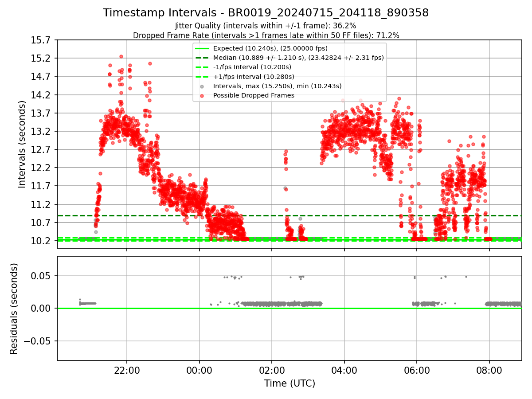The width and height of the screenshot is (532, 399).
Task: Click the 'Residuals (seconds)' y-axis label
Action: click(14, 308)
